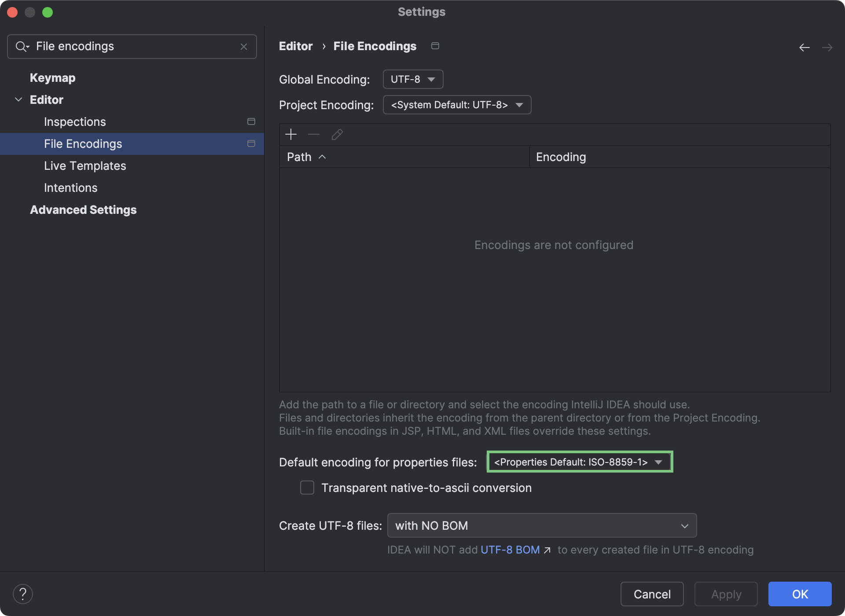This screenshot has height=616, width=845.
Task: Collapse the Editor section in the sidebar
Action: pos(18,99)
